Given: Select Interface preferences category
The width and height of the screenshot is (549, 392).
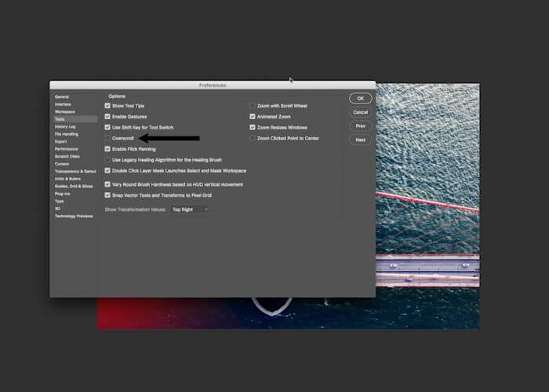Looking at the screenshot, I should pyautogui.click(x=63, y=104).
